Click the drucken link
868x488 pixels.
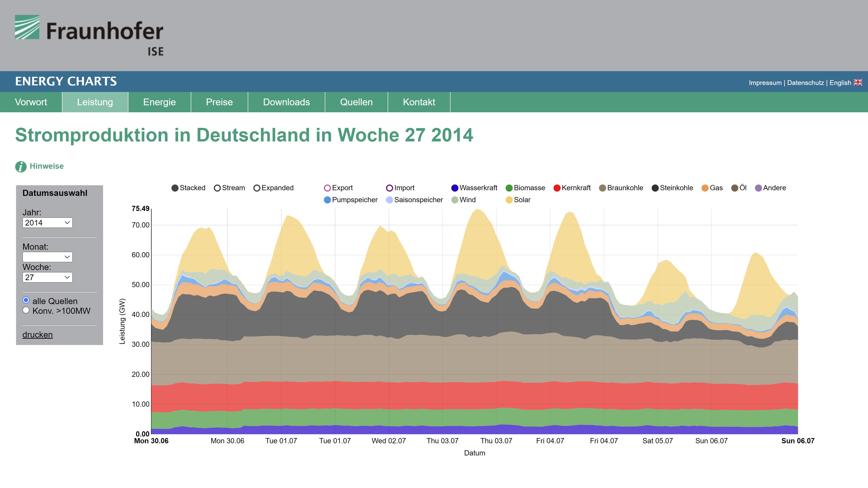pos(37,335)
